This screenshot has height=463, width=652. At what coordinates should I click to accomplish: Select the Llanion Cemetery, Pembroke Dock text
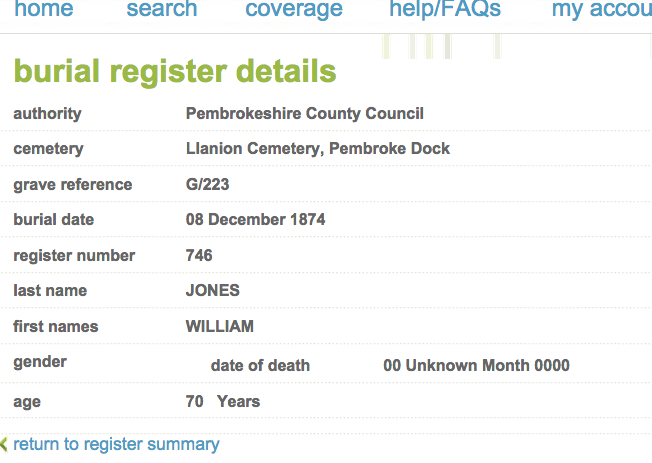(318, 149)
